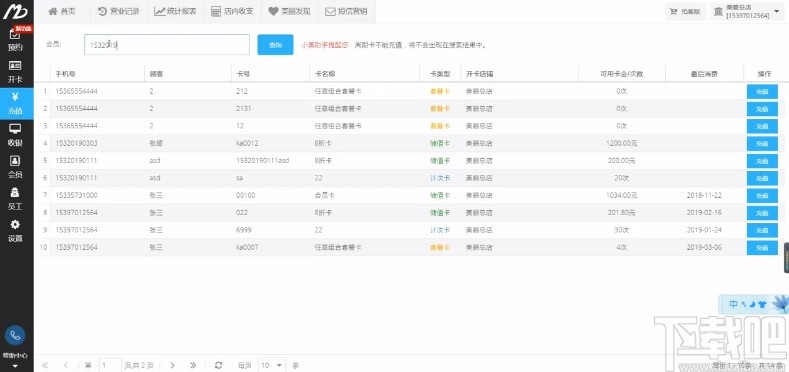Click the 1034.00元 balance cell
The height and width of the screenshot is (372, 789).
[621, 195]
